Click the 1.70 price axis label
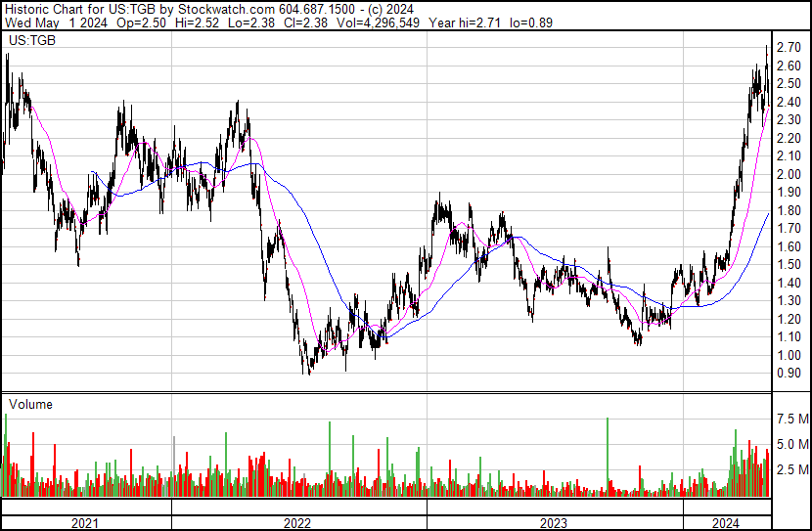This screenshot has width=812, height=531. (x=789, y=229)
